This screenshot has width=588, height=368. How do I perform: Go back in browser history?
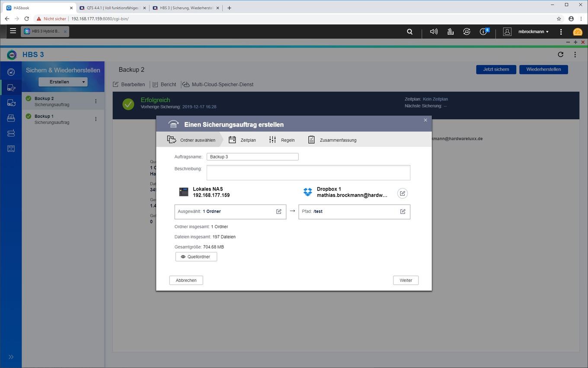coord(7,19)
